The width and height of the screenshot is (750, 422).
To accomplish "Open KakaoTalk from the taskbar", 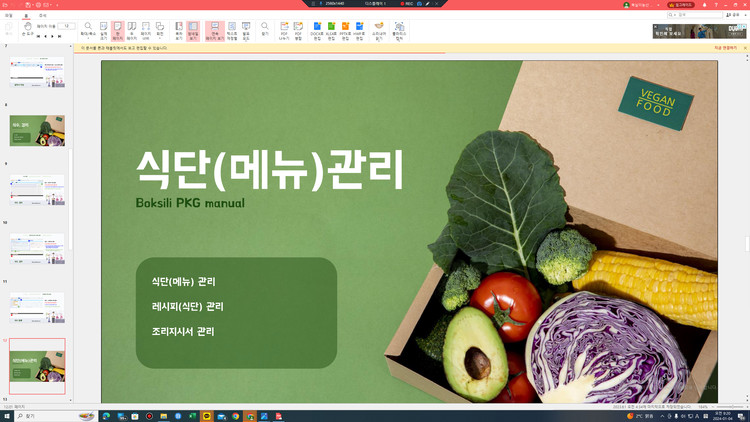I will pos(207,416).
